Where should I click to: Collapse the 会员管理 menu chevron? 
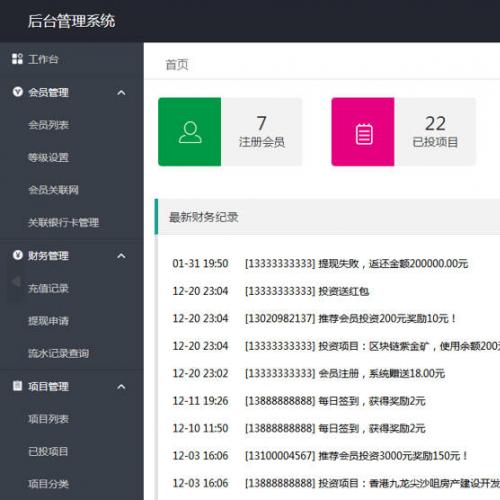[x=121, y=92]
